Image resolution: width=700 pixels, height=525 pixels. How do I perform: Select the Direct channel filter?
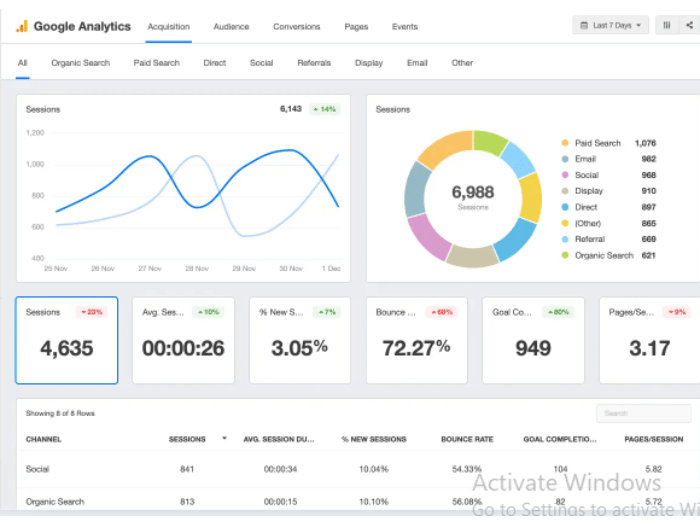tap(215, 63)
